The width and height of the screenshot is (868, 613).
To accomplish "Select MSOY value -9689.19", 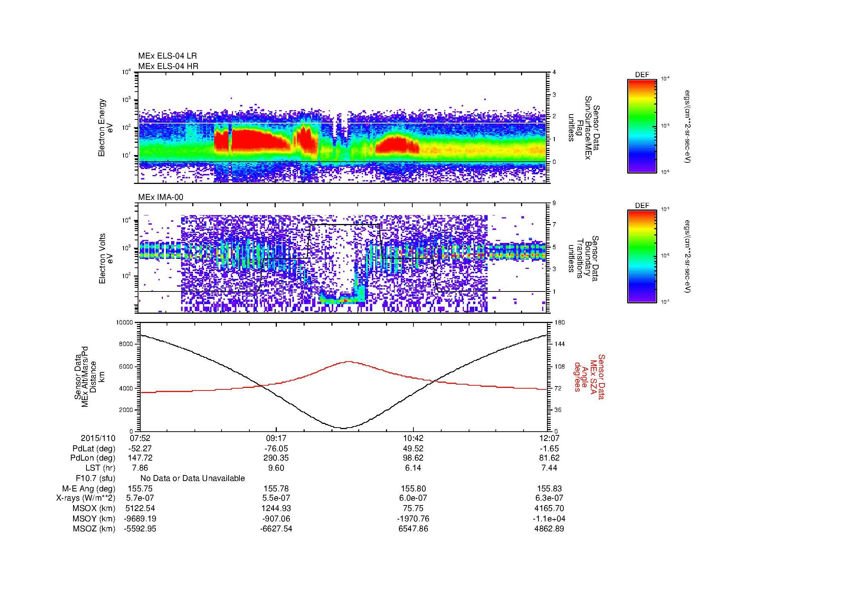I will coord(140,518).
